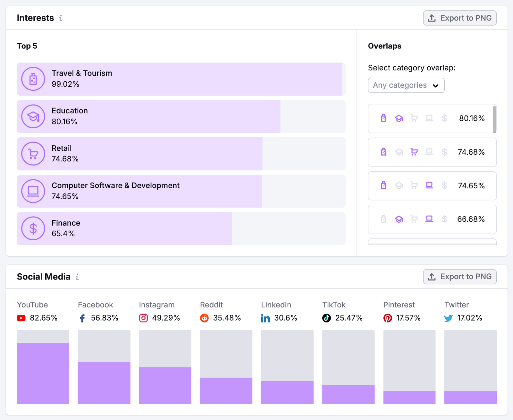Click laptop icon in 66.68% overlap card

tap(429, 219)
